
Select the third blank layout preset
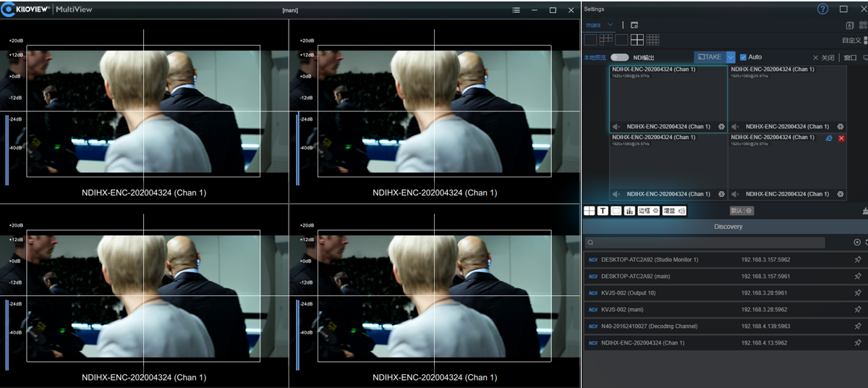pyautogui.click(x=621, y=40)
